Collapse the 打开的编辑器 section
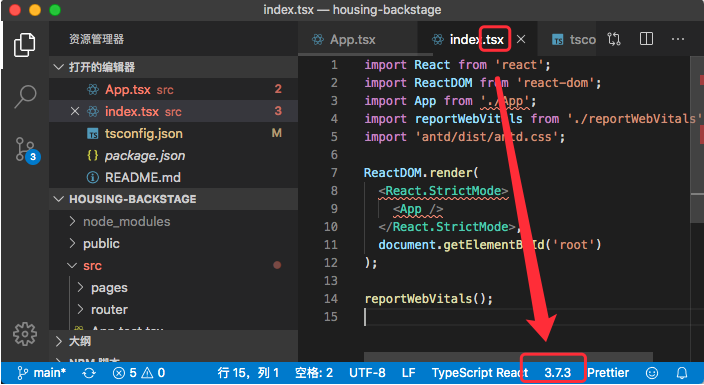The height and width of the screenshot is (385, 704). pos(174,67)
